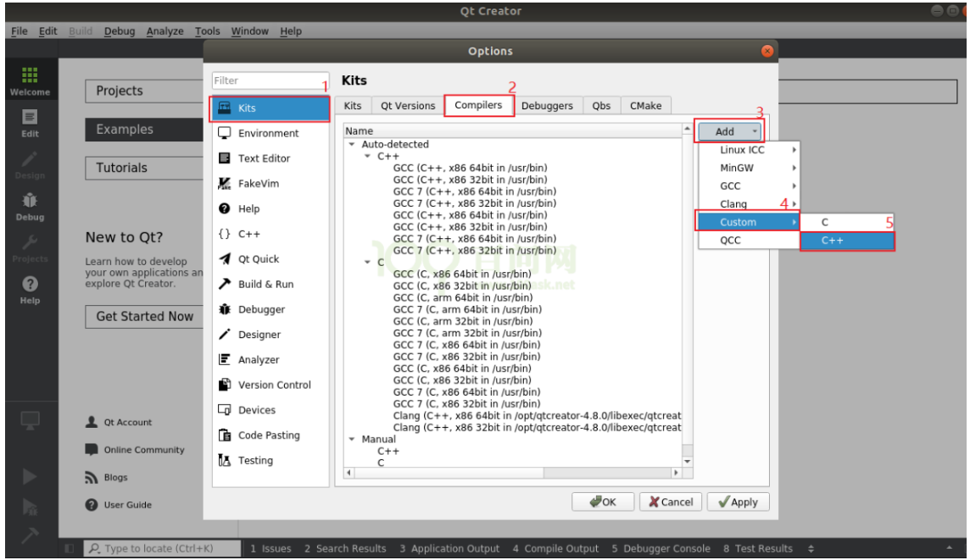Screen dimensions: 970x560
Task: Open the Qt Versions tab
Action: click(408, 106)
